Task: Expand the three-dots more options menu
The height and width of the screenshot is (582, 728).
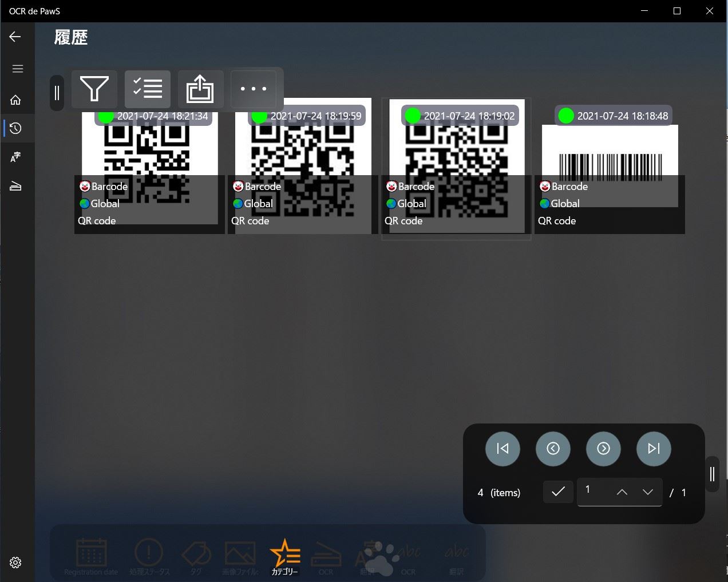Action: click(x=253, y=89)
